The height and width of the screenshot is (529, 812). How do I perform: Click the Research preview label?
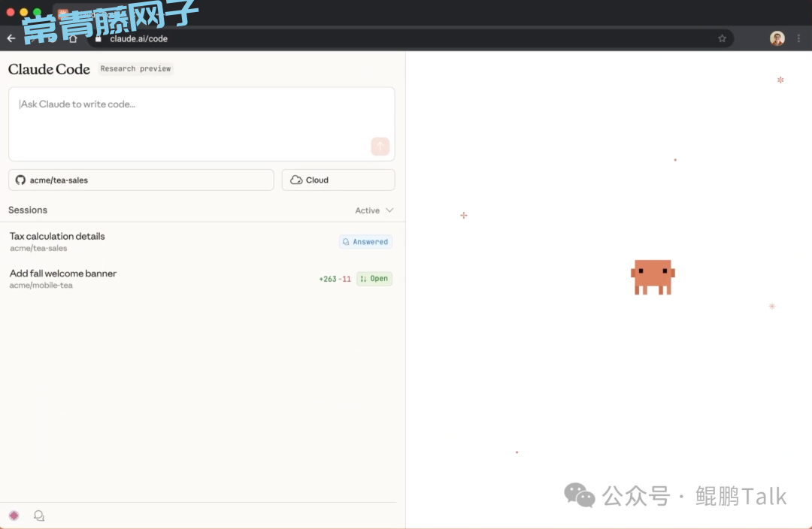click(x=135, y=68)
